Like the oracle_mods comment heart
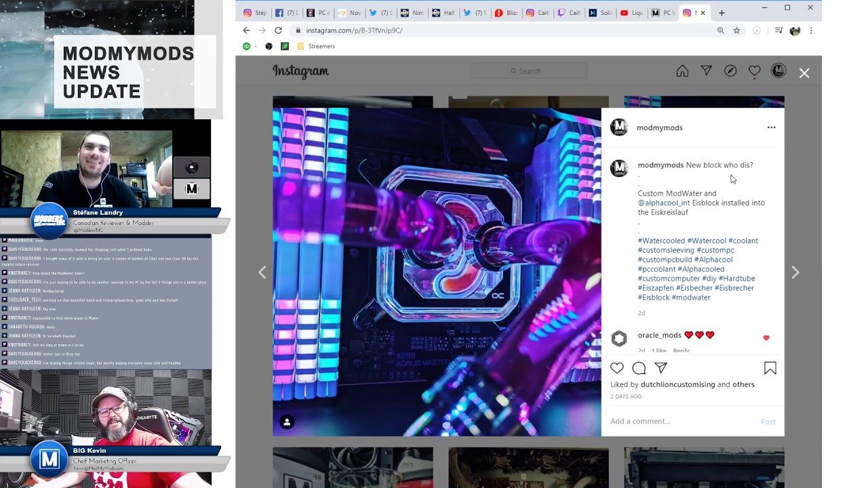 pyautogui.click(x=766, y=338)
